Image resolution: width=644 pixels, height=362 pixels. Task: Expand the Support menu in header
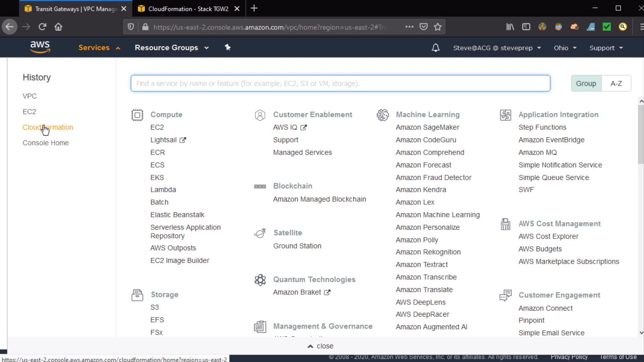(606, 48)
